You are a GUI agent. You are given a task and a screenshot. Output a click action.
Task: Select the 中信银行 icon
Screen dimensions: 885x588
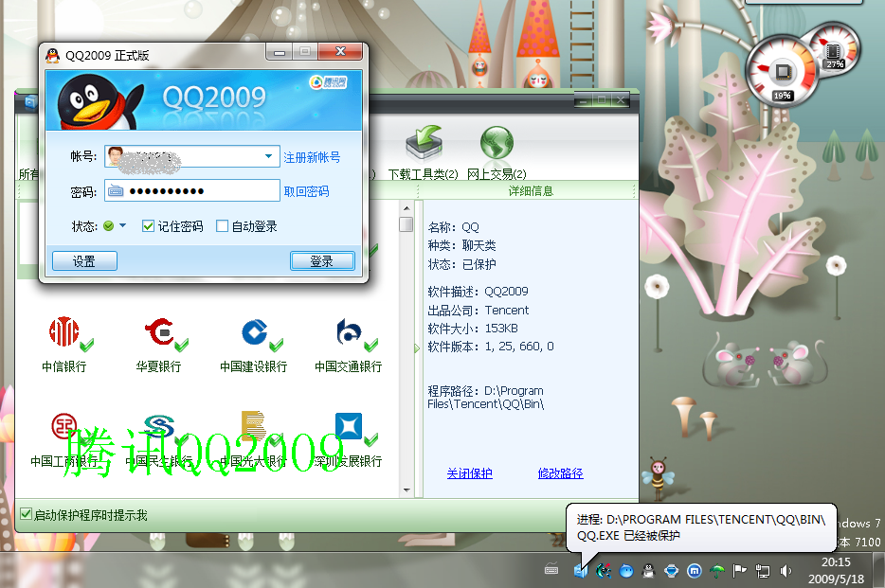[63, 331]
